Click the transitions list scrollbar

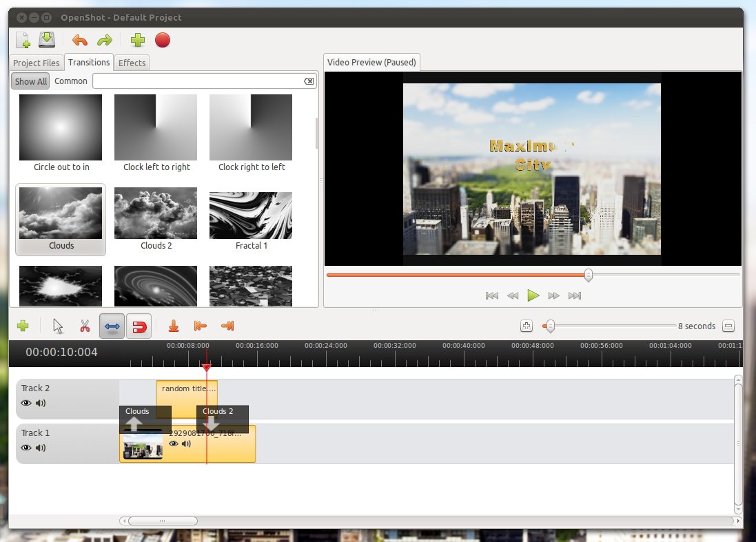(316, 133)
